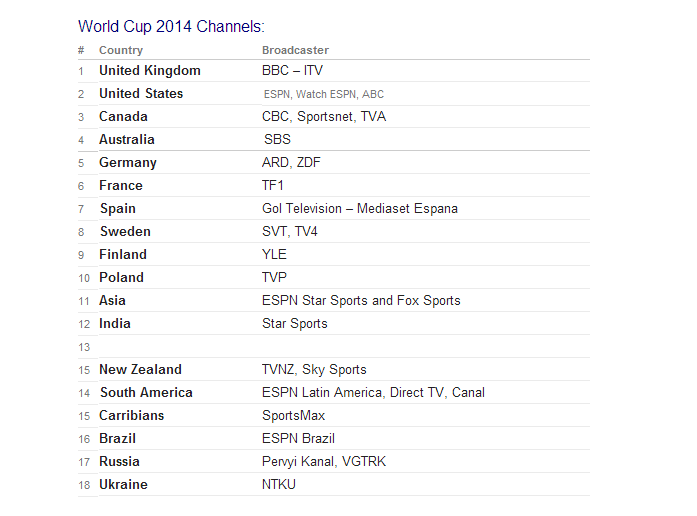The width and height of the screenshot is (697, 516).
Task: Click the NTKU broadcaster for Ukraine
Action: click(279, 485)
